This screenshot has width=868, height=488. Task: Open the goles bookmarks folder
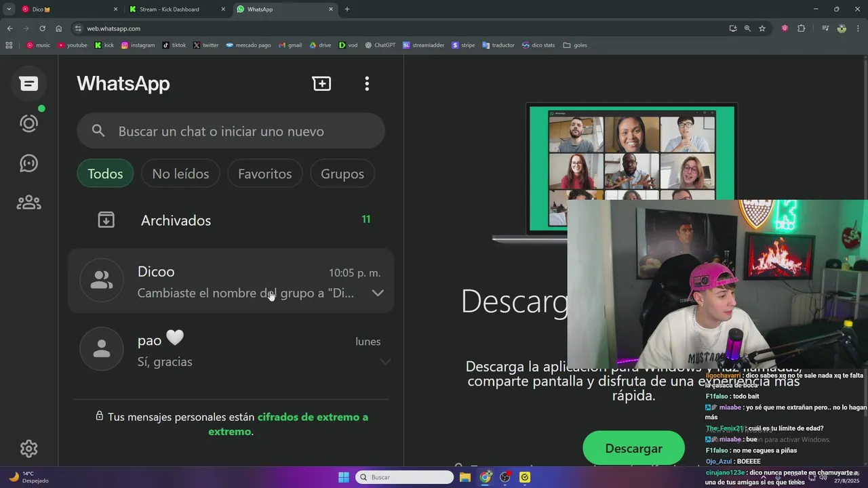tap(575, 45)
